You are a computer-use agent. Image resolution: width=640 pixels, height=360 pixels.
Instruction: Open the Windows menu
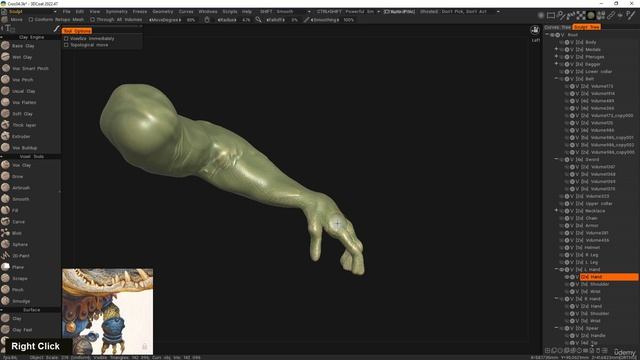pos(208,12)
